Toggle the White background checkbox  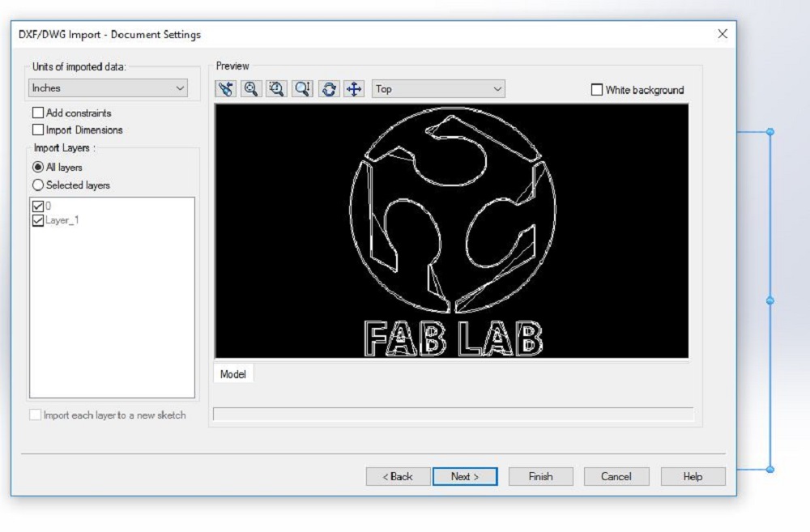[597, 90]
